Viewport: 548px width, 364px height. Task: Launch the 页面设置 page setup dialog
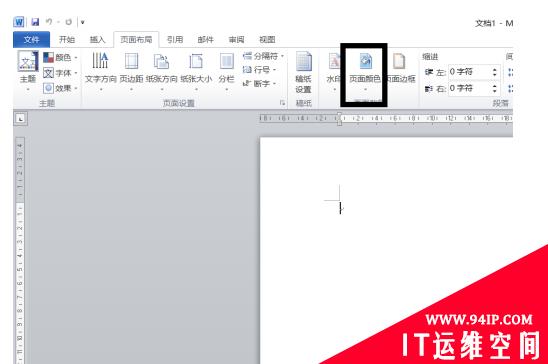(x=282, y=103)
